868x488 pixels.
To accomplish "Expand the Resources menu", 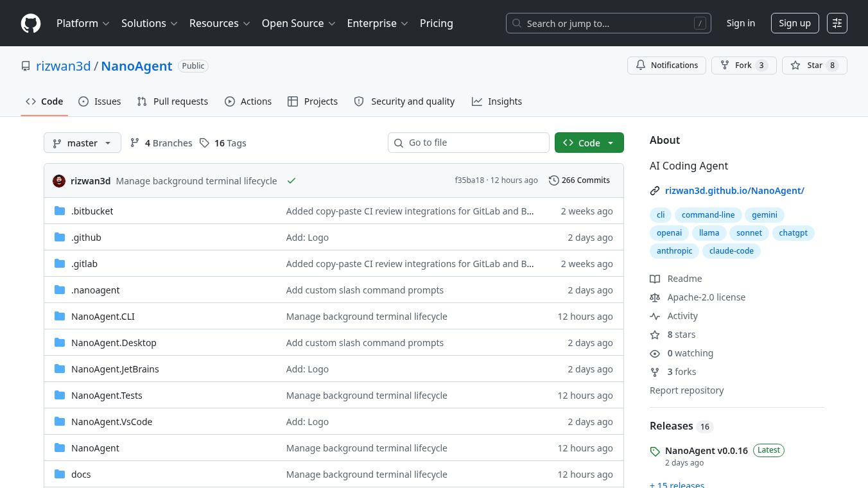I will (x=220, y=23).
